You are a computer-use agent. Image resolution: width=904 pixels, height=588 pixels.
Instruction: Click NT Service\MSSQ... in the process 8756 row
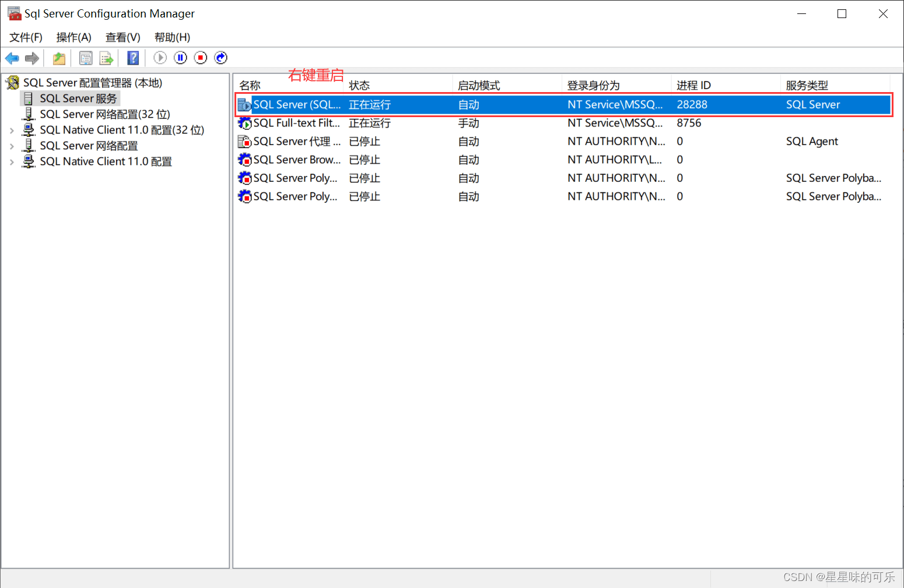(x=615, y=123)
